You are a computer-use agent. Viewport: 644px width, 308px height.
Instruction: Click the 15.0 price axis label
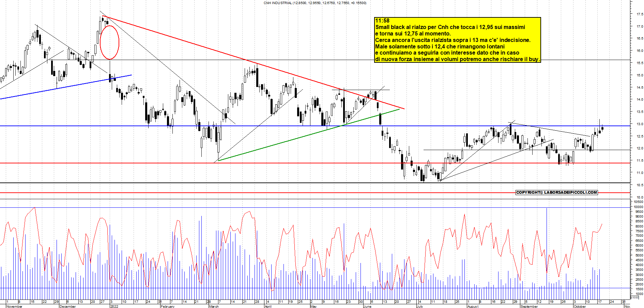[x=640, y=75]
